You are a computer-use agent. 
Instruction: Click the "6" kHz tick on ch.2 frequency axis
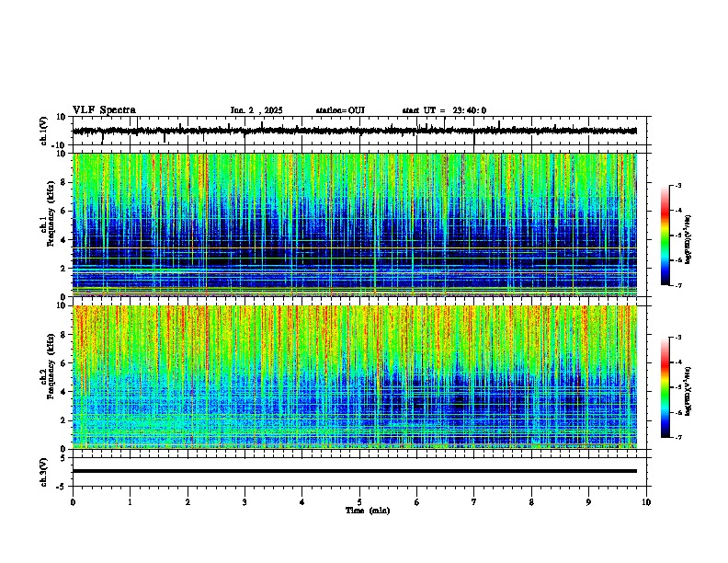click(64, 362)
